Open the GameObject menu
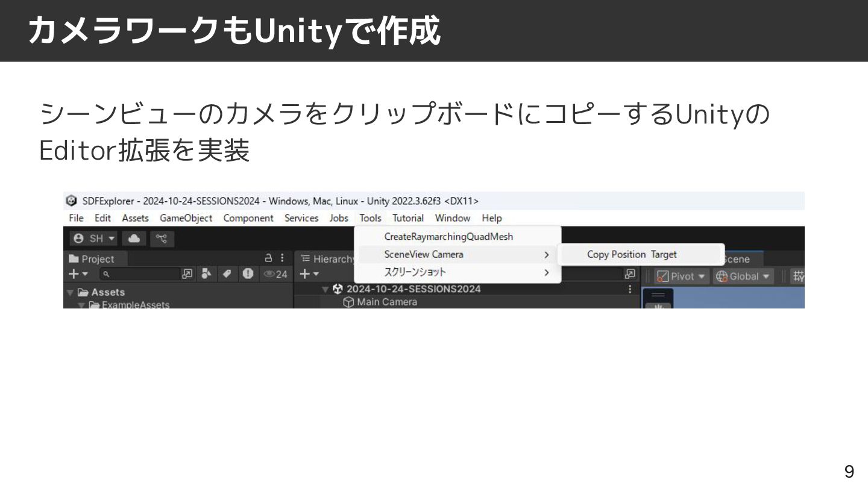Screen dimensions: 868x488 coord(186,218)
